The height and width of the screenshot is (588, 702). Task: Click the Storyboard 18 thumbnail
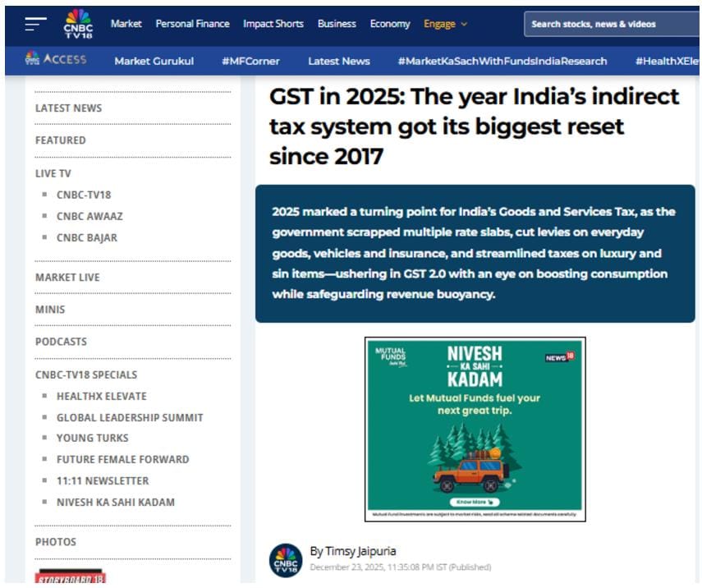pyautogui.click(x=71, y=576)
